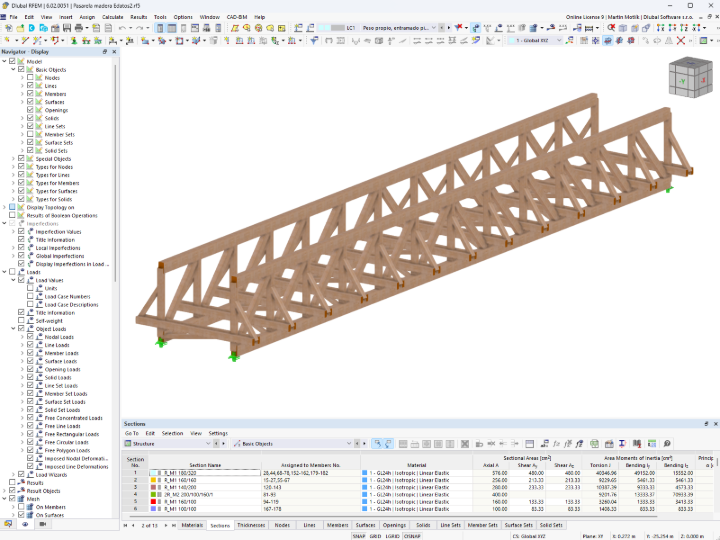This screenshot has height=540, width=720.
Task: Click the next load case arrow button
Action: click(449, 28)
